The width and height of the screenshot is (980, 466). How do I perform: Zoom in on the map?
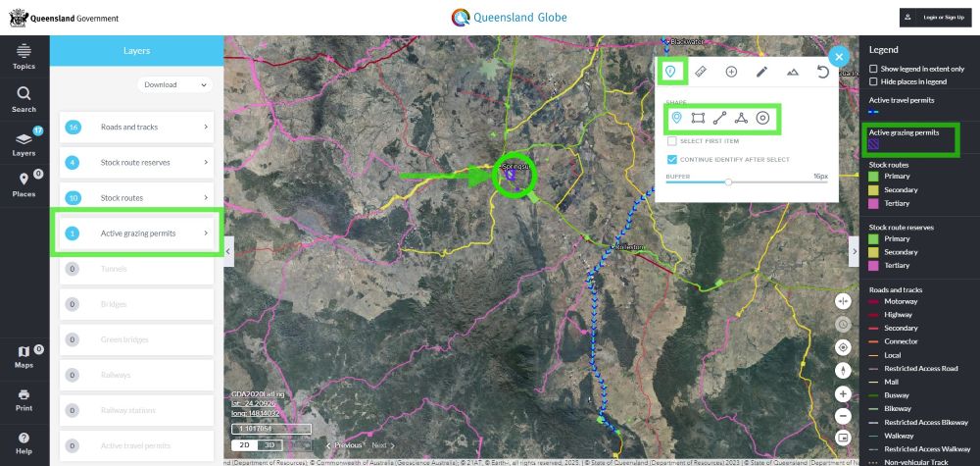point(843,394)
